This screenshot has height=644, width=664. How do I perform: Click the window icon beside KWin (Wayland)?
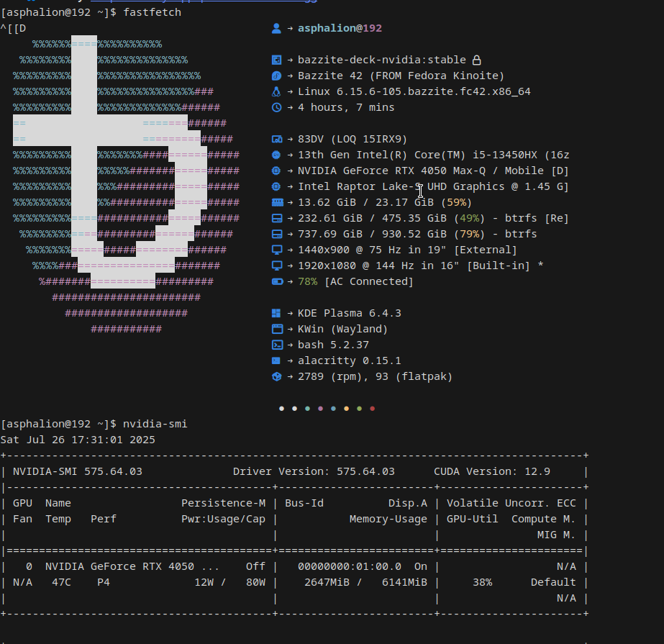coord(277,330)
